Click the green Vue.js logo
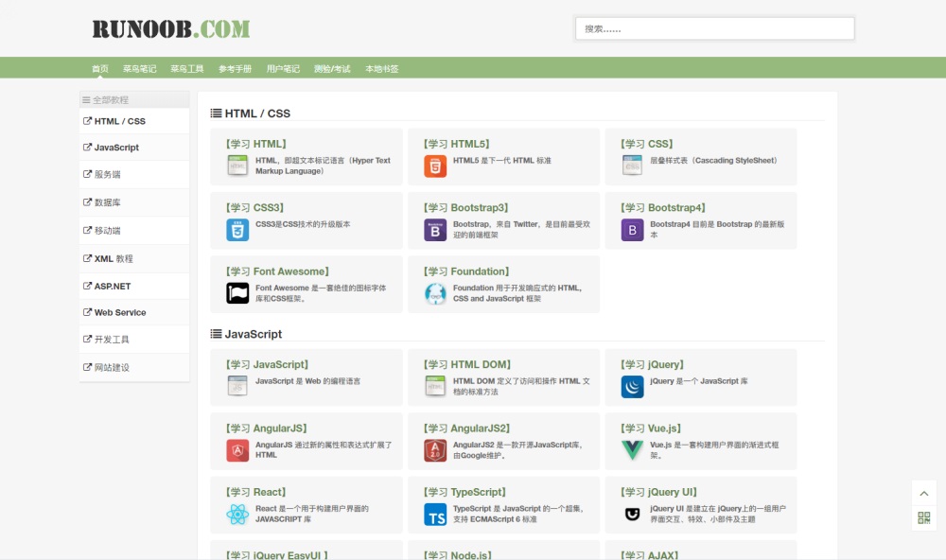 click(x=632, y=450)
